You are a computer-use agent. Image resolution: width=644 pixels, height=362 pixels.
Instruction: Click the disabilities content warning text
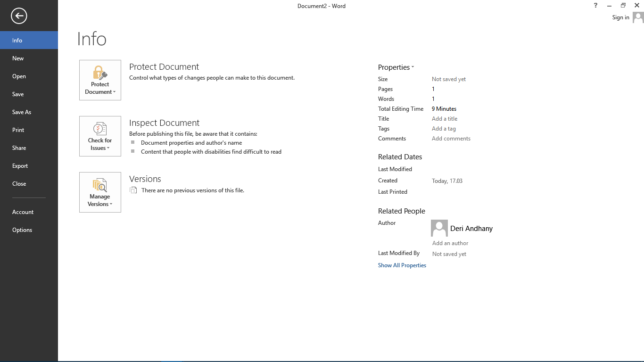211,152
